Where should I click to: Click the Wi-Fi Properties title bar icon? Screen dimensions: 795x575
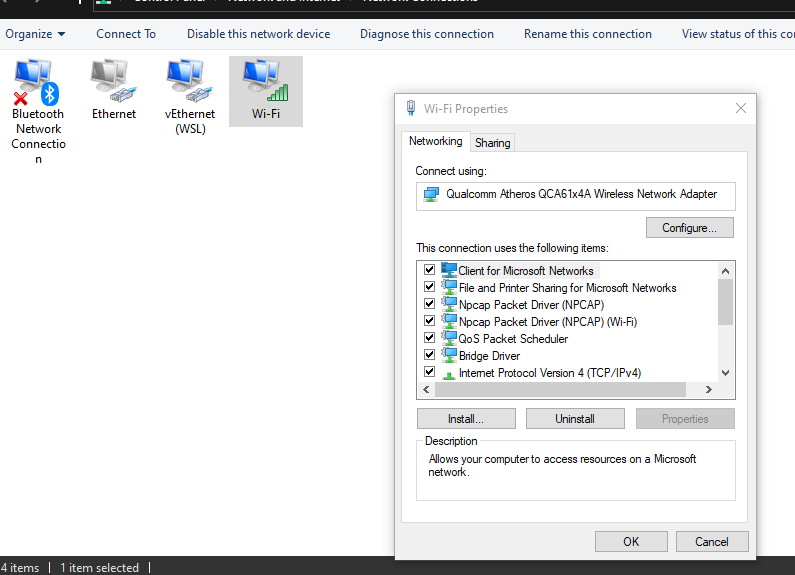pos(411,109)
